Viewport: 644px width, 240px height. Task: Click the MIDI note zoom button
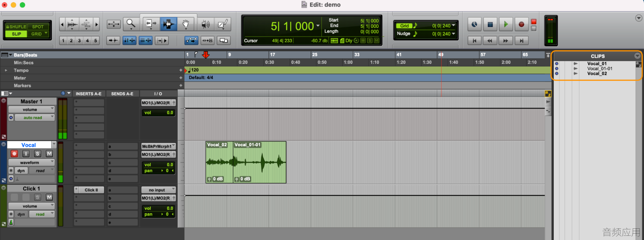(x=86, y=24)
